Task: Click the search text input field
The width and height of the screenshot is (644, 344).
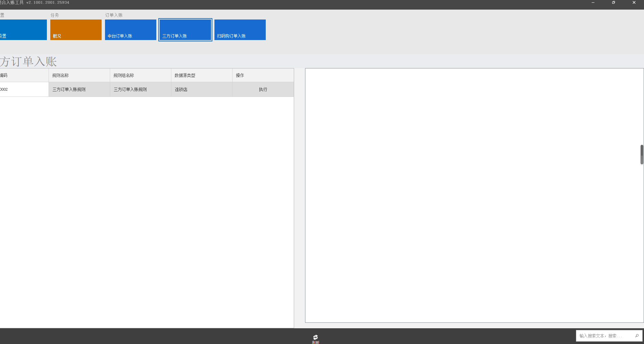Action: click(x=605, y=336)
